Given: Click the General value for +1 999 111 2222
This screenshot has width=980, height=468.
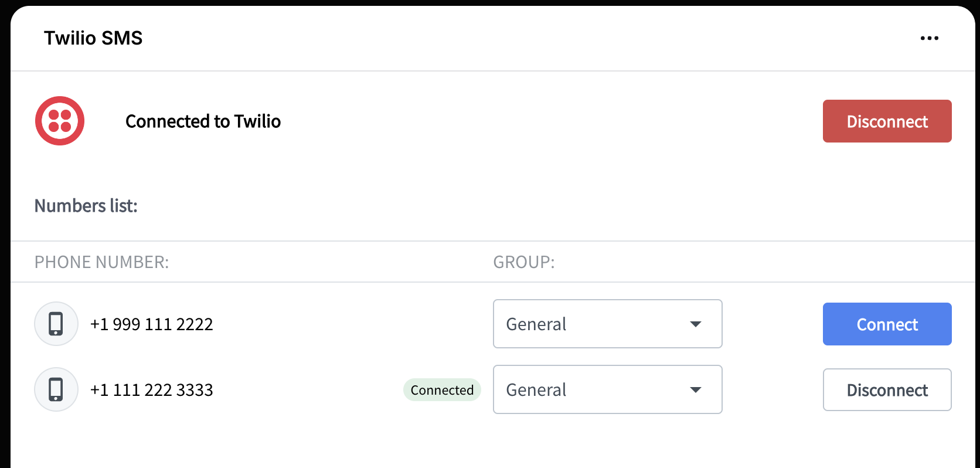Looking at the screenshot, I should click(536, 324).
